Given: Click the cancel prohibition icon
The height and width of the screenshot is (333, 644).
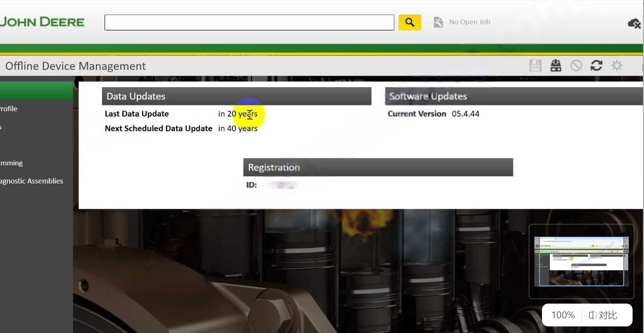Looking at the screenshot, I should [x=576, y=65].
